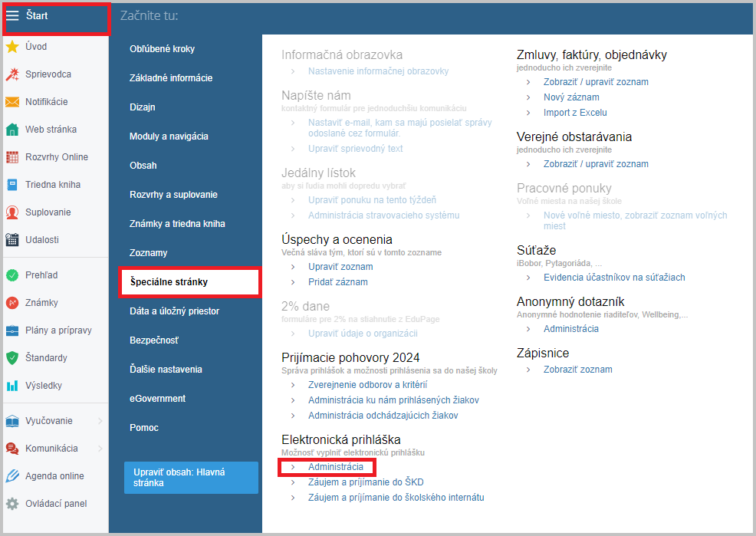756x536 pixels.
Task: Select Špeciálne stránky menu item
Action: (x=189, y=282)
